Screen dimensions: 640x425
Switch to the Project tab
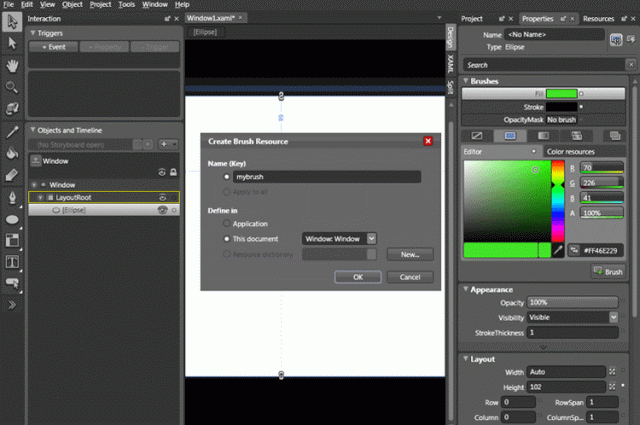472,19
